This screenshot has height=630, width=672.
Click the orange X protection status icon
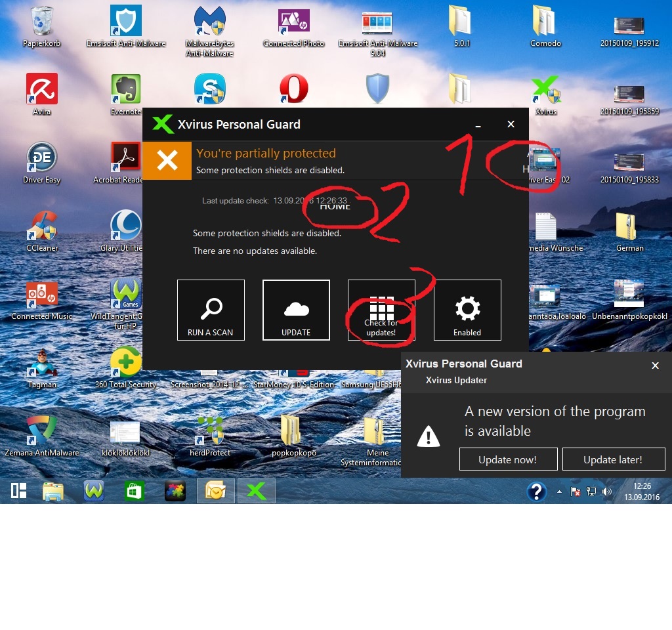tap(167, 160)
